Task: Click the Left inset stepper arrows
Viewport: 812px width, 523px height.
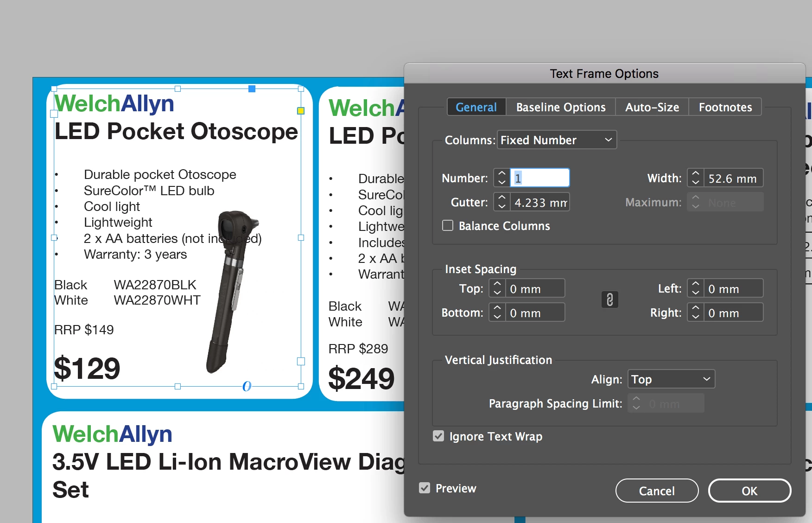Action: click(696, 288)
